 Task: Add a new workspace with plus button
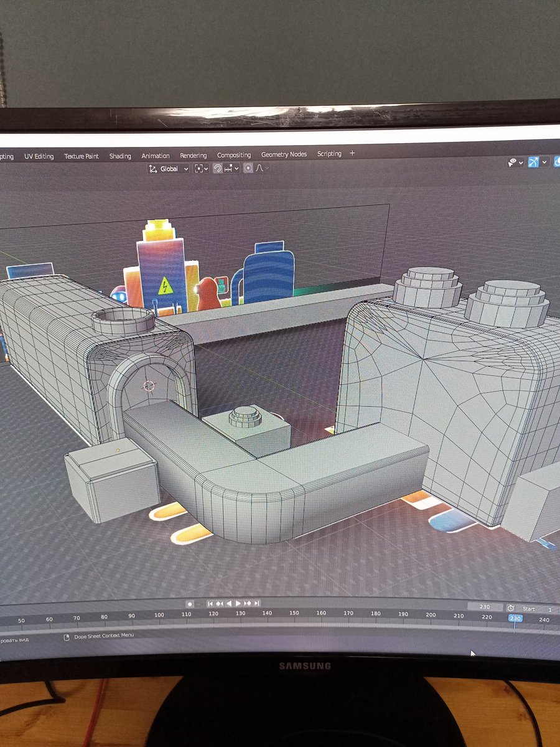click(x=352, y=153)
